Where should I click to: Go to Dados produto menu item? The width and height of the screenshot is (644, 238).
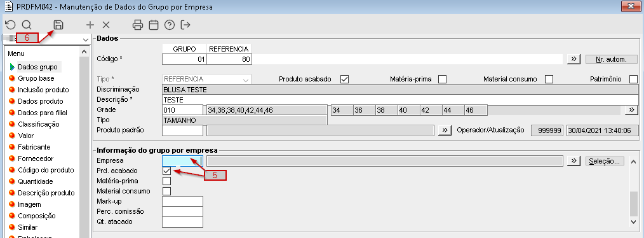(40, 101)
